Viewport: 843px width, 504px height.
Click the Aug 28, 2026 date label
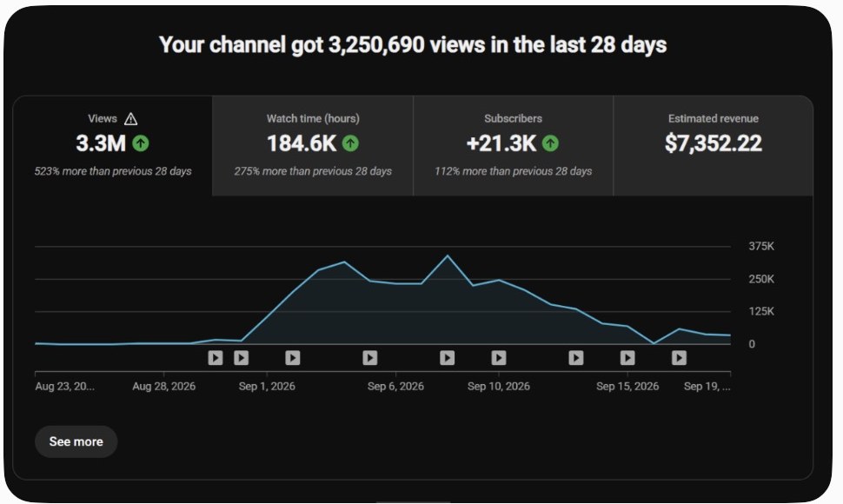pyautogui.click(x=164, y=387)
